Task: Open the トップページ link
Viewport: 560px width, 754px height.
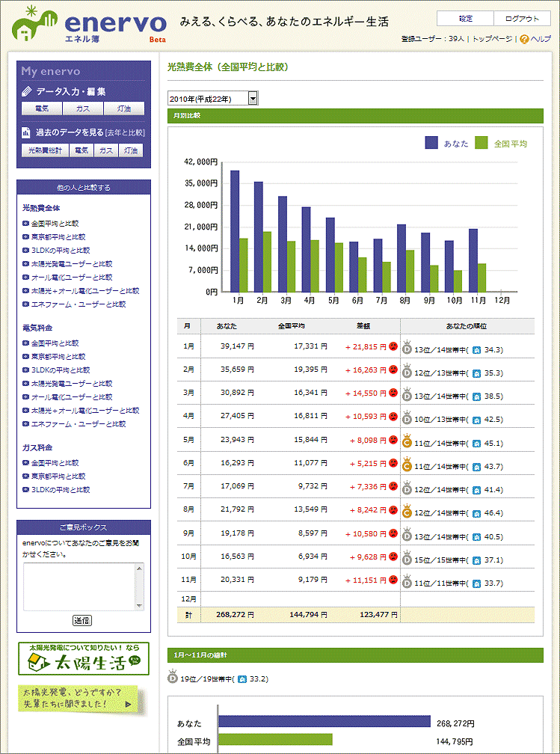Action: [x=492, y=39]
